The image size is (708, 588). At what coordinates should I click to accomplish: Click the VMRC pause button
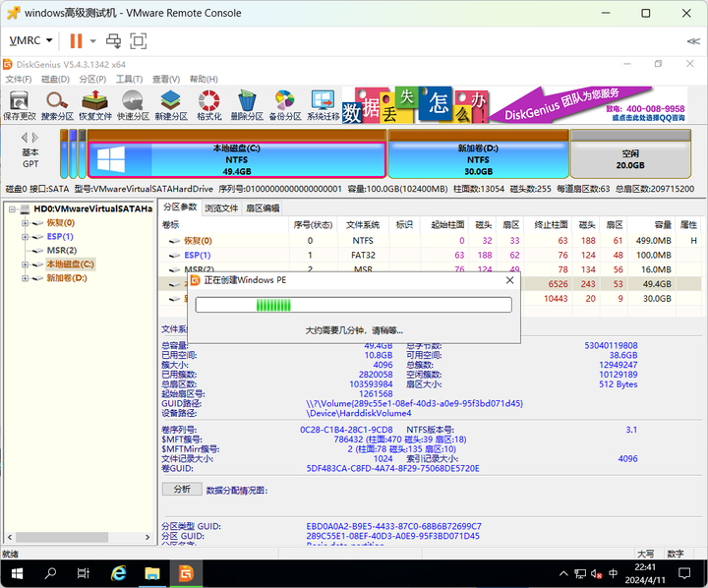click(76, 40)
